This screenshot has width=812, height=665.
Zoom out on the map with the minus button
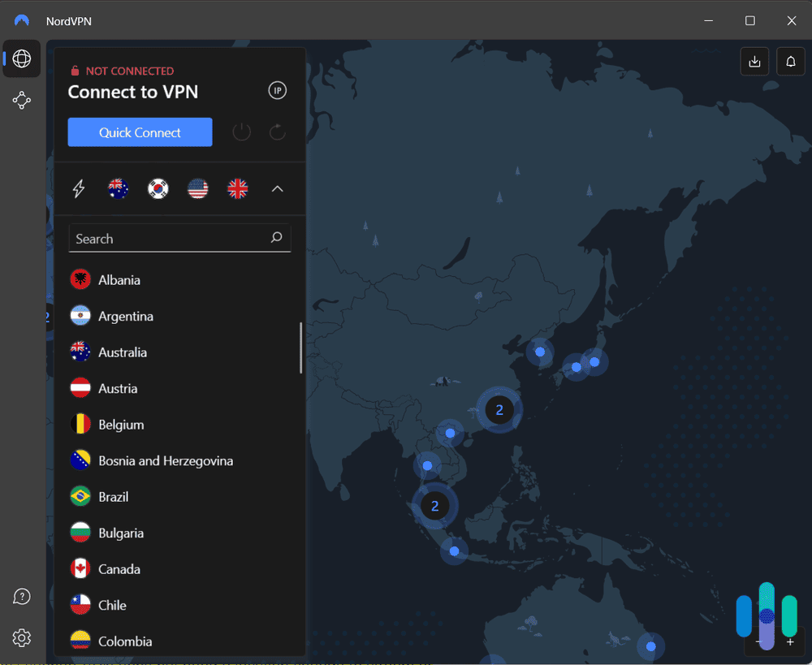tap(757, 642)
